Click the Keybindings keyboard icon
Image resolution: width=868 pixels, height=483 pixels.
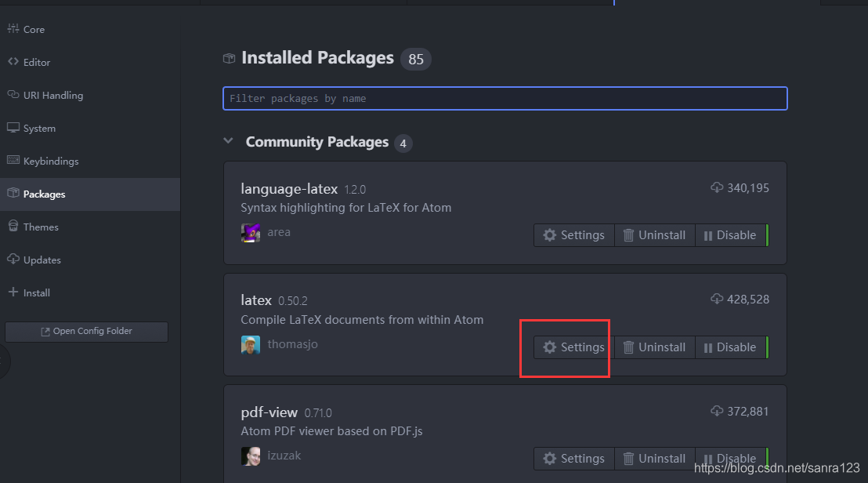tap(13, 160)
